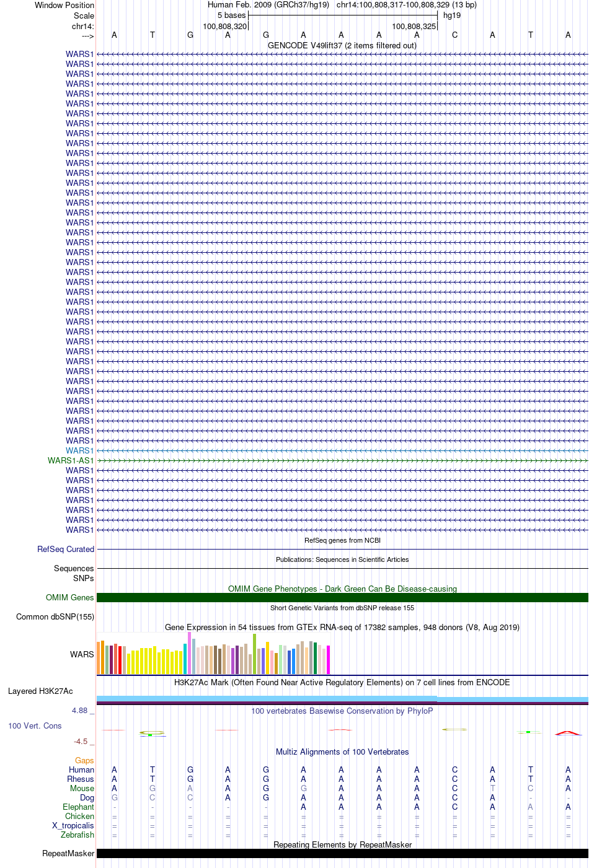Click the light blue H3K27Ac signal bar
Viewport: 589px width, 868px height.
click(x=342, y=699)
